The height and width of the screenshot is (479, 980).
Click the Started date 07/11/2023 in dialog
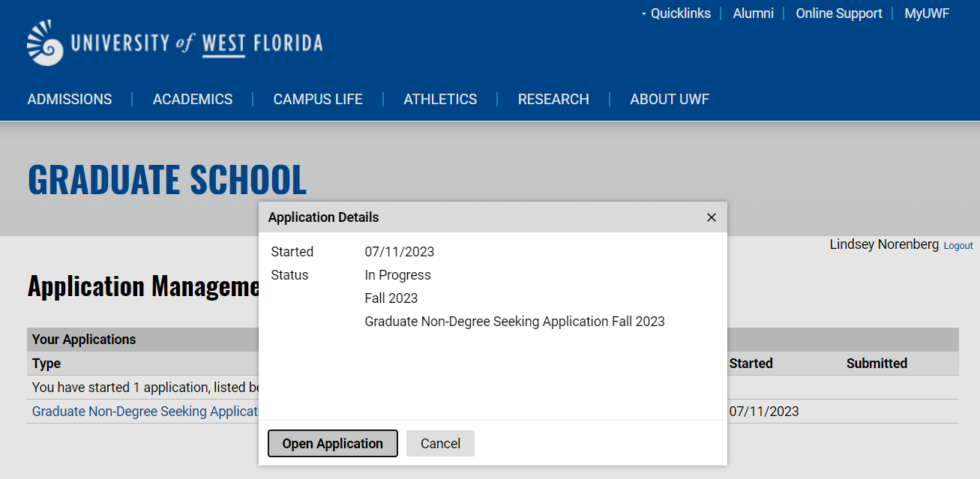tap(400, 252)
